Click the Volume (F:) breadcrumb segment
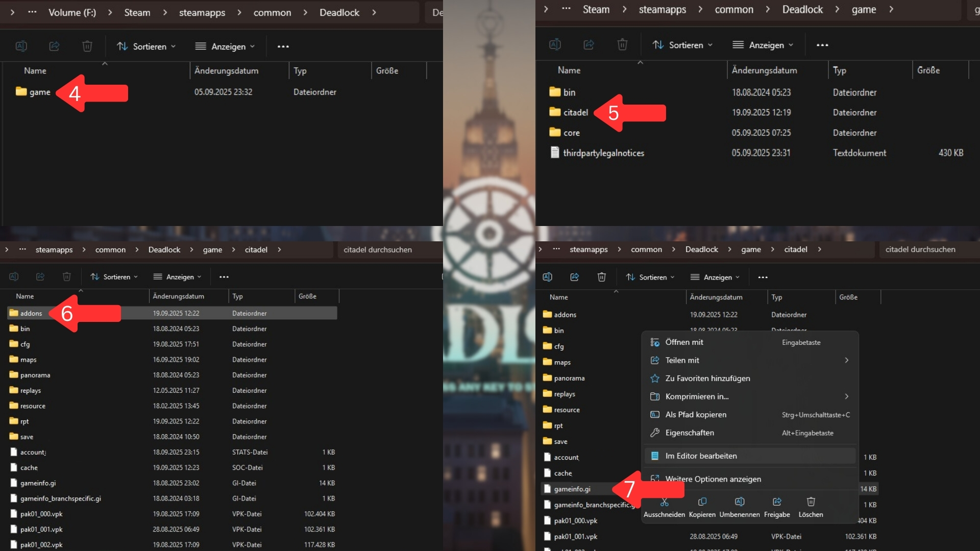 tap(72, 13)
